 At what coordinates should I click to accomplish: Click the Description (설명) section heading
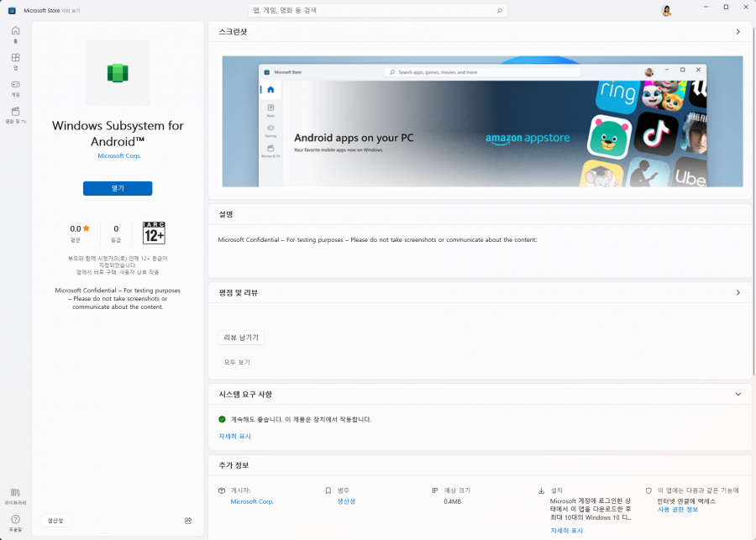click(226, 214)
